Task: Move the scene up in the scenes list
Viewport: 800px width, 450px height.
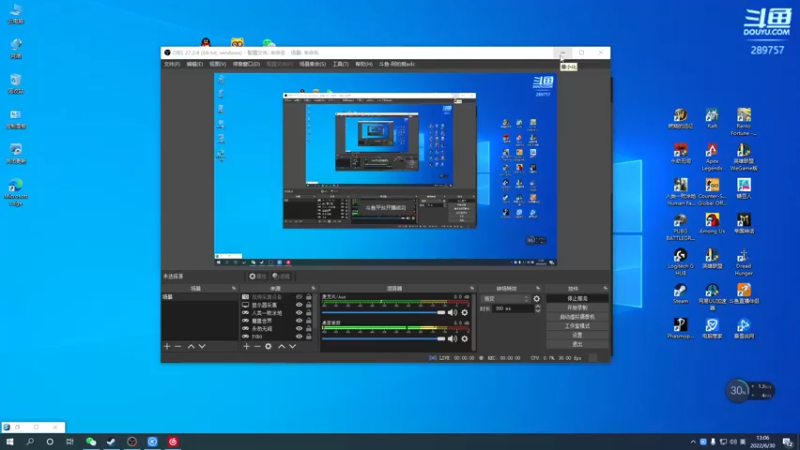Action: pos(191,346)
